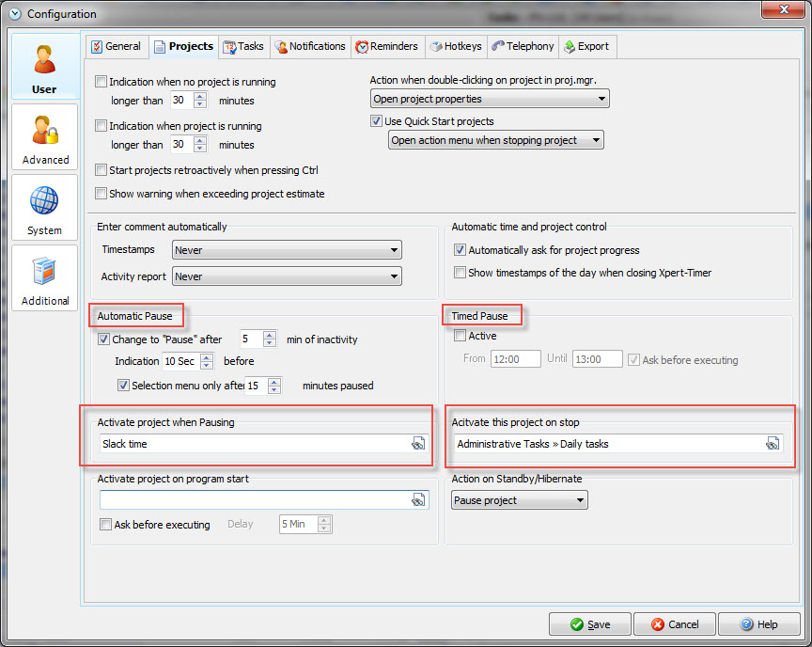Increase minutes of inactivity spinner value
Image resolution: width=812 pixels, height=647 pixels.
270,335
